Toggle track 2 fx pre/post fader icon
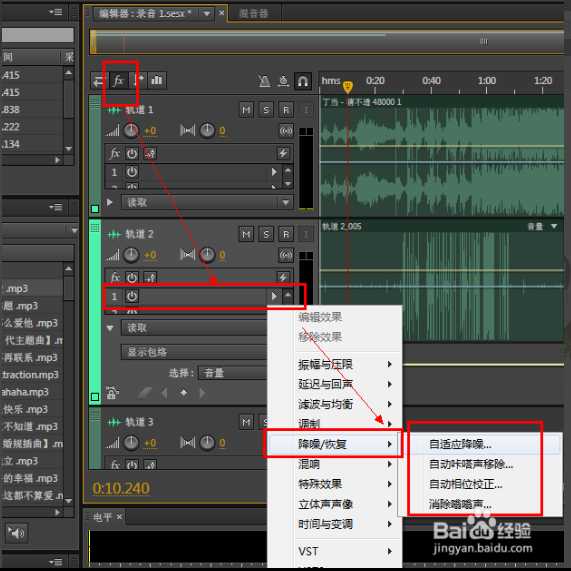The height and width of the screenshot is (571, 571). [x=150, y=278]
